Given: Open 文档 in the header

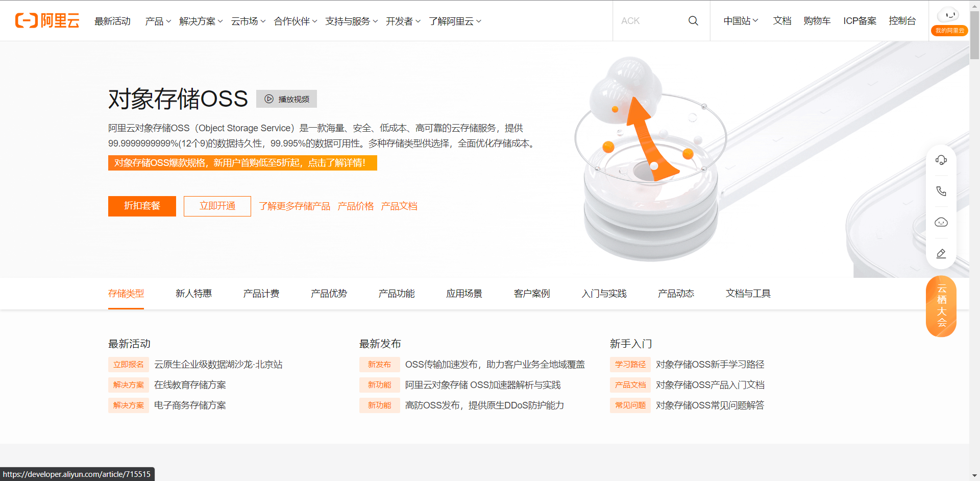Looking at the screenshot, I should click(x=782, y=21).
